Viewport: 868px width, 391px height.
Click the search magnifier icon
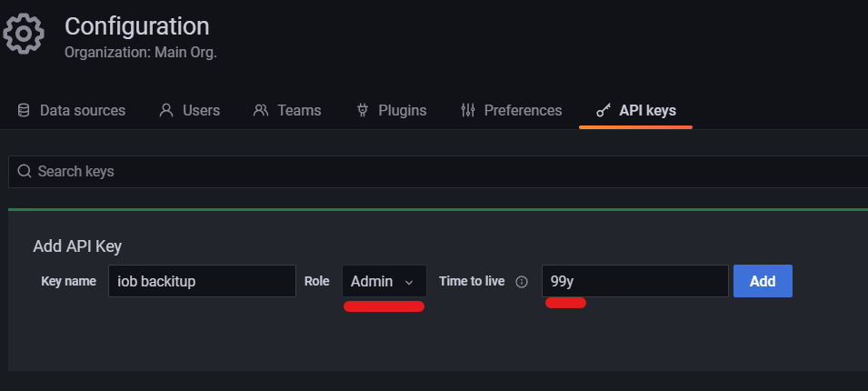tap(25, 172)
